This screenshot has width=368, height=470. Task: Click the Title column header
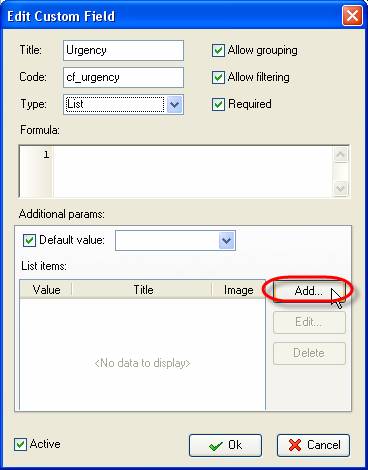coord(143,289)
